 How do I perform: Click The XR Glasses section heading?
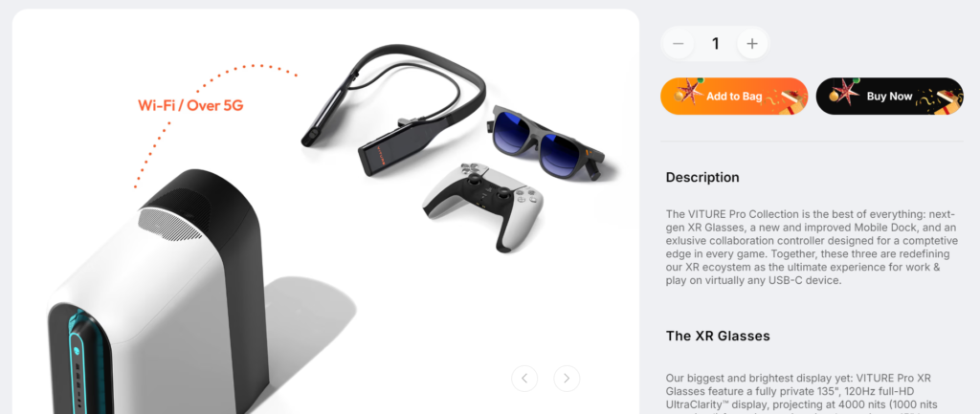pos(718,336)
